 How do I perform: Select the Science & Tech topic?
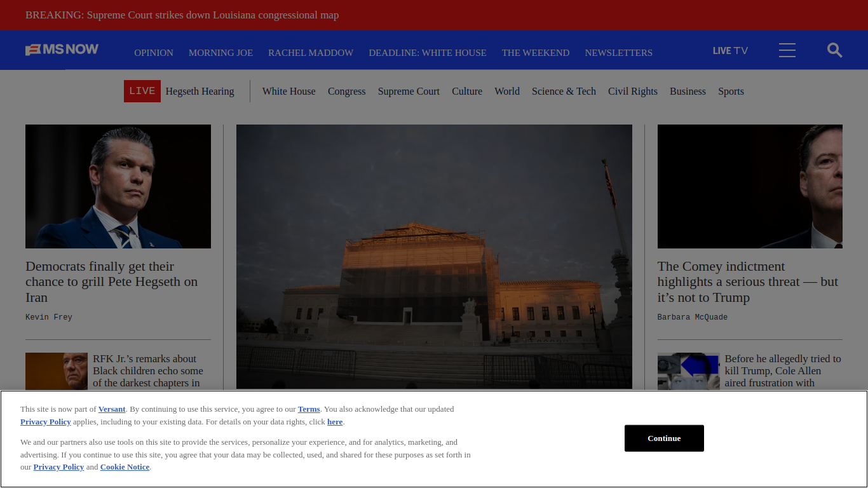click(564, 91)
